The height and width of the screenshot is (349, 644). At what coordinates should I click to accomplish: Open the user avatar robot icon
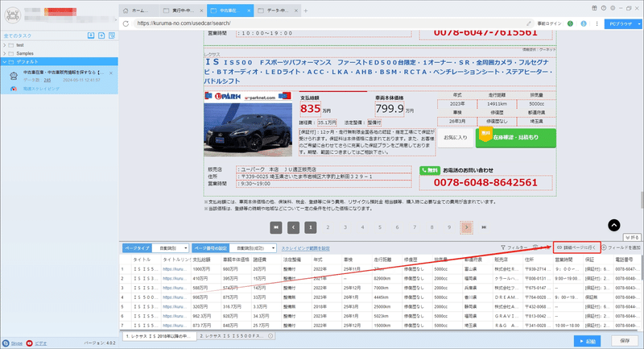[x=12, y=15]
